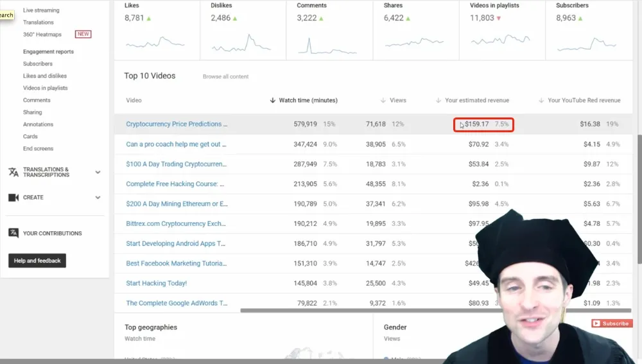642x364 pixels.
Task: Click the Top geographies heading
Action: 151,327
